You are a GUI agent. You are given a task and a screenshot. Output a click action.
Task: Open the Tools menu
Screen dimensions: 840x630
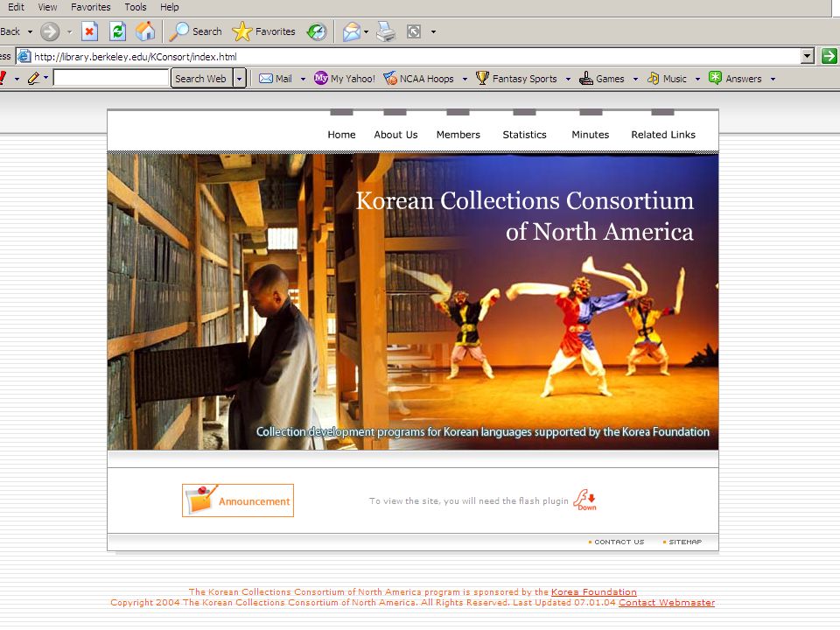135,7
